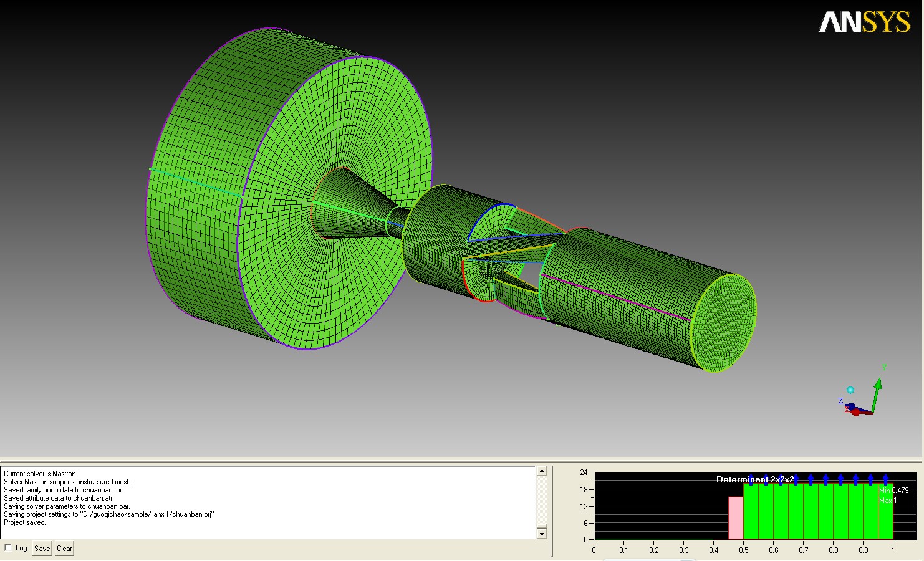Click the 'Determinant 2x2x2' histogram title
The height and width of the screenshot is (561, 924).
tap(754, 479)
